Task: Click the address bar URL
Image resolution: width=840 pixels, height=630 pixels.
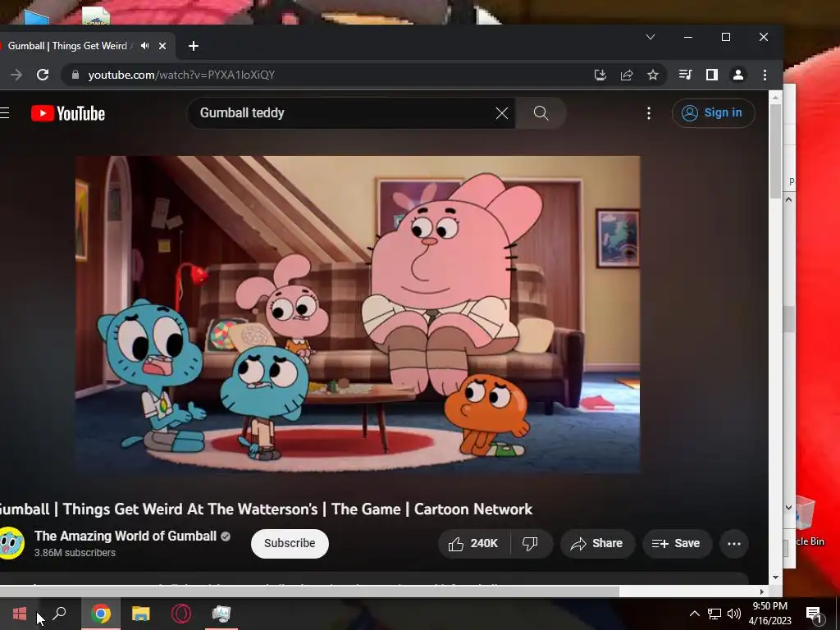Action: click(x=181, y=75)
